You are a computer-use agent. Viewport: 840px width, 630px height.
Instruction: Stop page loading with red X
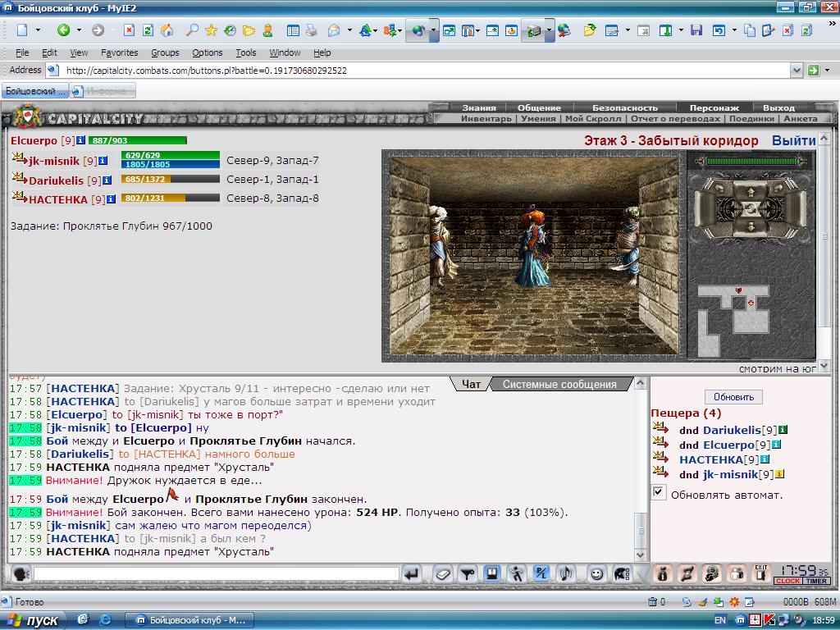(x=129, y=30)
